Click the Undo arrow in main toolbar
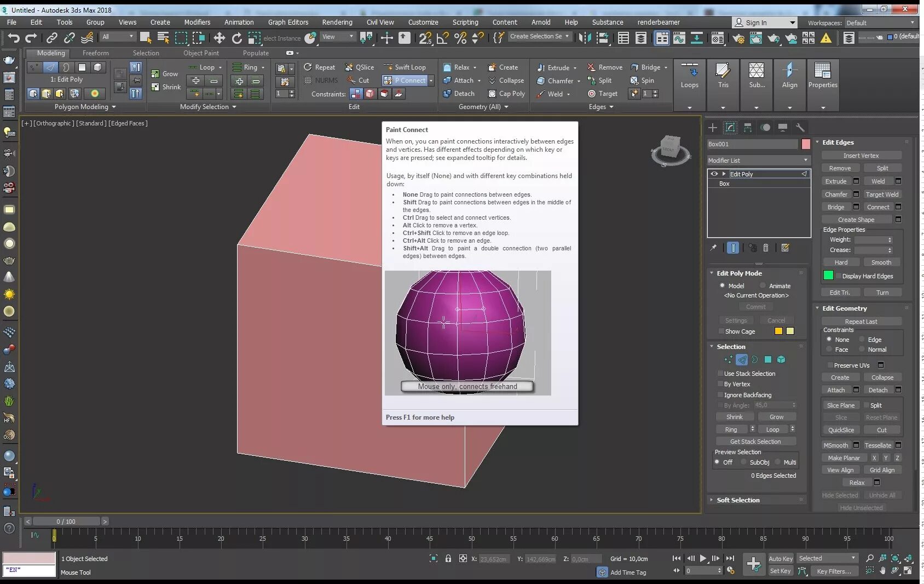Image resolution: width=924 pixels, height=584 pixels. click(x=14, y=37)
